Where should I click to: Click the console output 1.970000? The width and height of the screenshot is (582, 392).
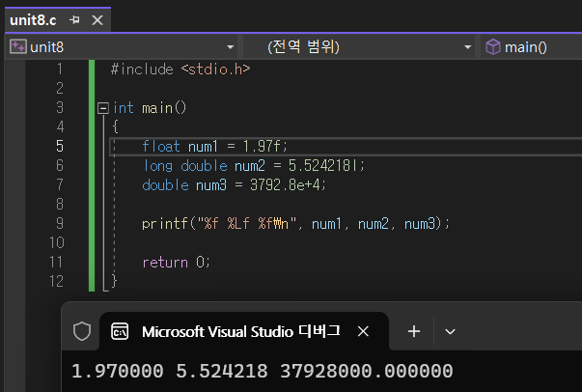(x=118, y=371)
